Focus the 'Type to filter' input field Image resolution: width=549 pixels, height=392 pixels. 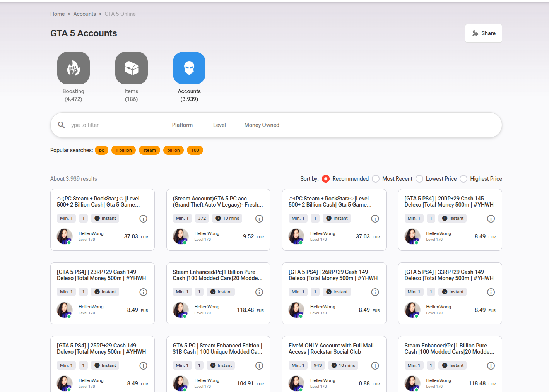[112, 125]
